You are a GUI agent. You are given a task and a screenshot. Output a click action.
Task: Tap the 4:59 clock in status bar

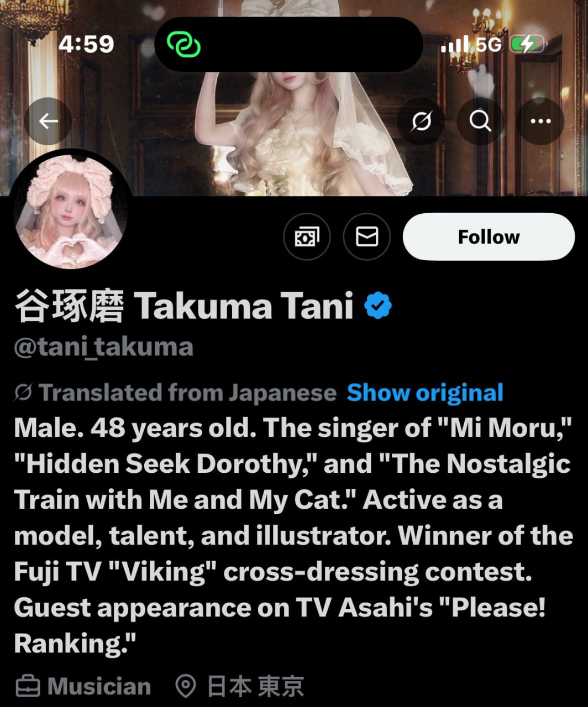coord(86,44)
